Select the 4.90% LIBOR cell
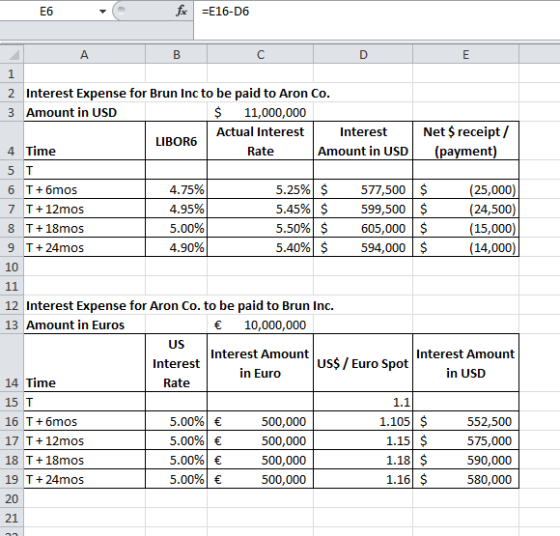The width and height of the screenshot is (560, 536). click(x=176, y=247)
